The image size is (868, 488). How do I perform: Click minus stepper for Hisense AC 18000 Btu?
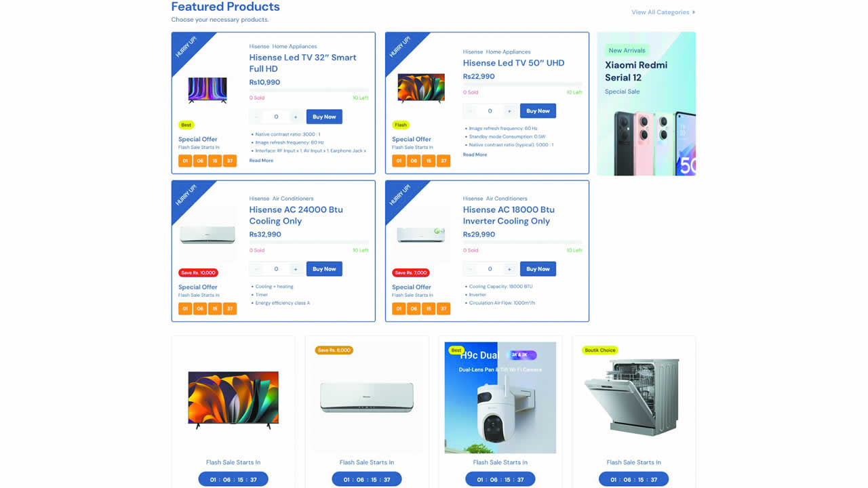[x=470, y=269]
